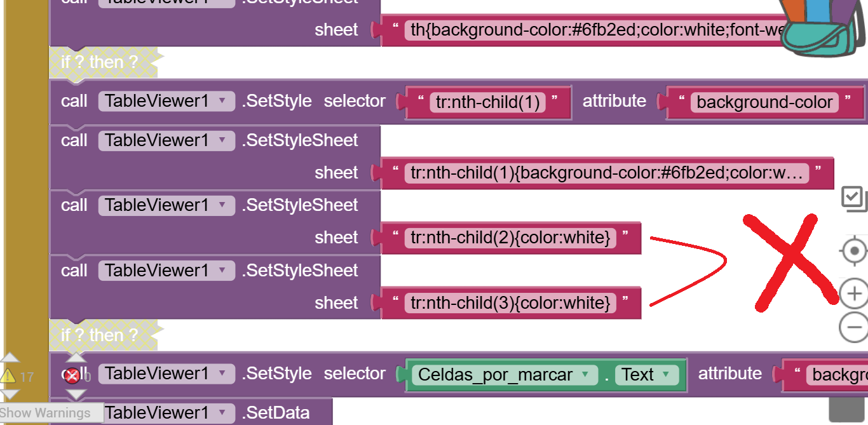This screenshot has width=868, height=425.
Task: Open the backpack icon
Action: point(824,28)
